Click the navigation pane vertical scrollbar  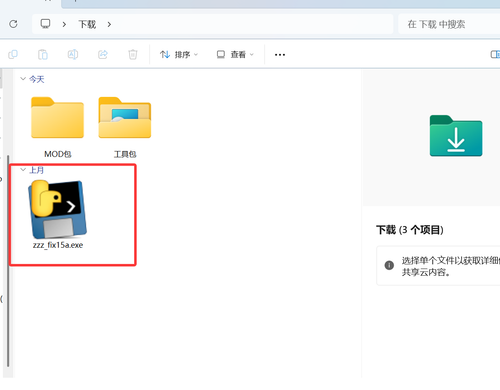click(8, 261)
